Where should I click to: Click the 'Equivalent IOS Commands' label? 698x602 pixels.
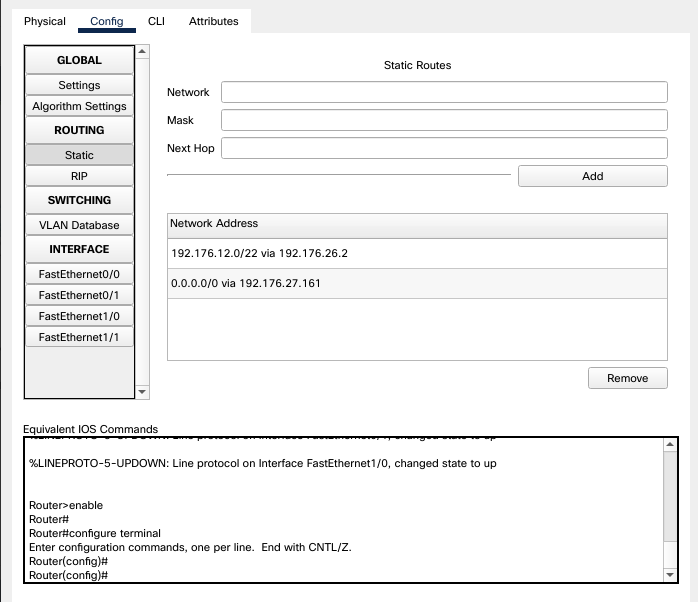pos(90,429)
